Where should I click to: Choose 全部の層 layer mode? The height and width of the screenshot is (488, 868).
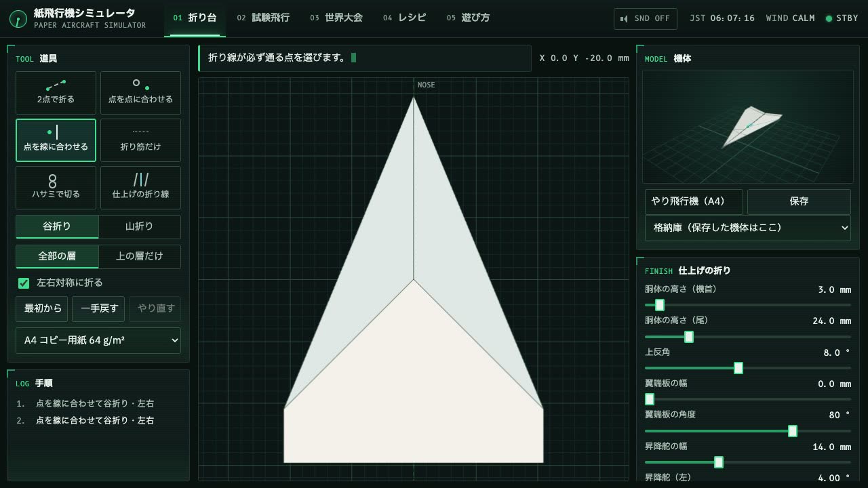click(57, 257)
